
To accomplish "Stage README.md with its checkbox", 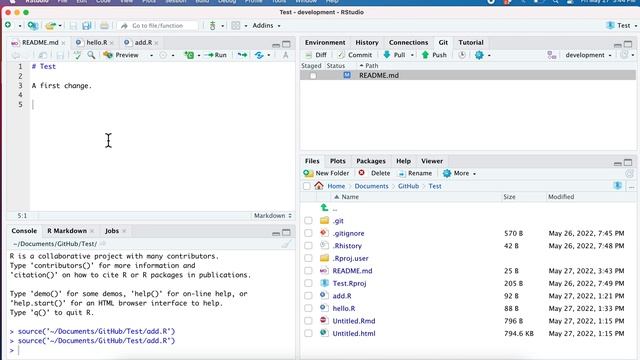I will tap(313, 76).
